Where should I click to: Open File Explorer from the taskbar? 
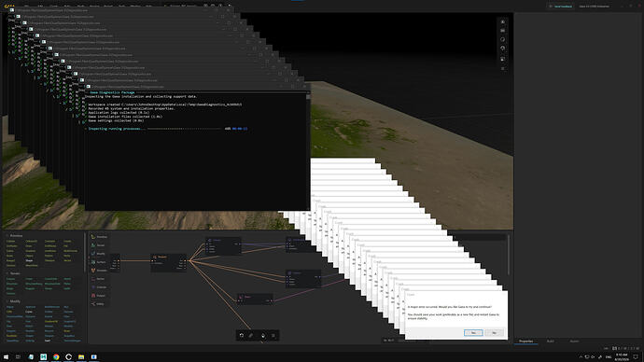click(81, 357)
